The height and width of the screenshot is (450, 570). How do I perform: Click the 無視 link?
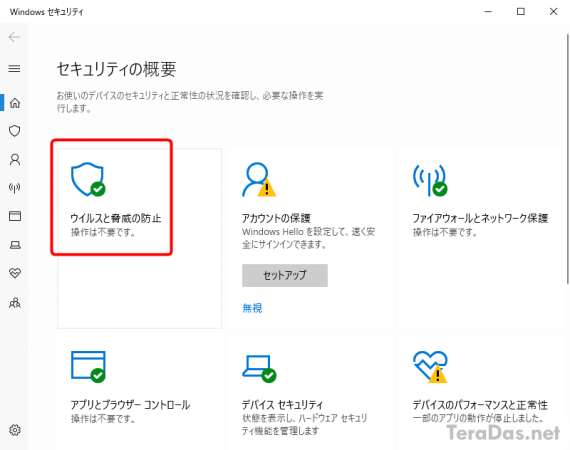point(252,308)
